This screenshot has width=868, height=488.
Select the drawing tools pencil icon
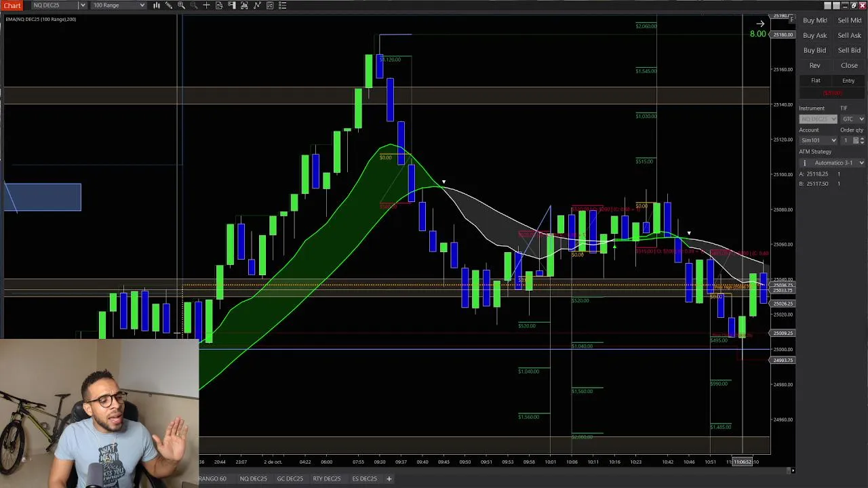[x=169, y=5]
